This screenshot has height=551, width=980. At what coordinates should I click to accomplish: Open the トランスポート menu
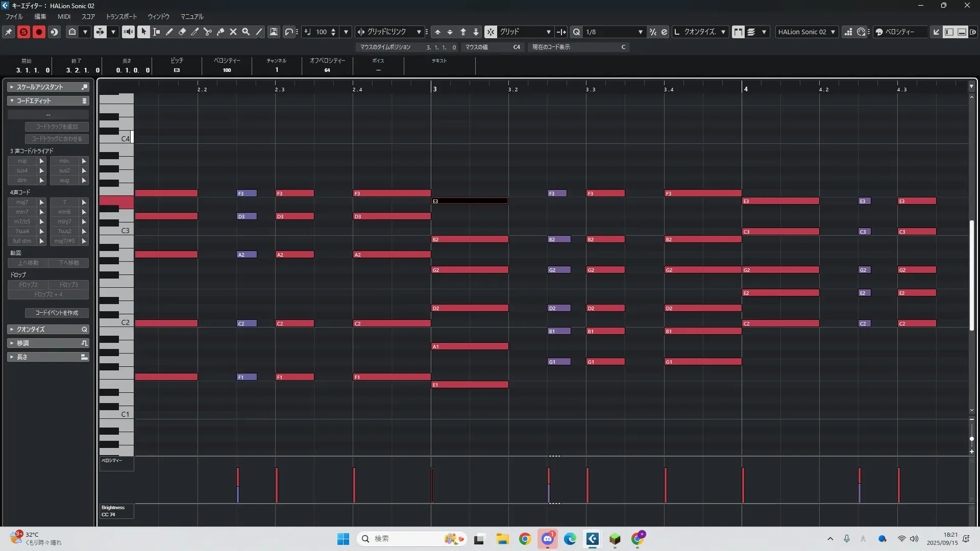tap(121, 16)
